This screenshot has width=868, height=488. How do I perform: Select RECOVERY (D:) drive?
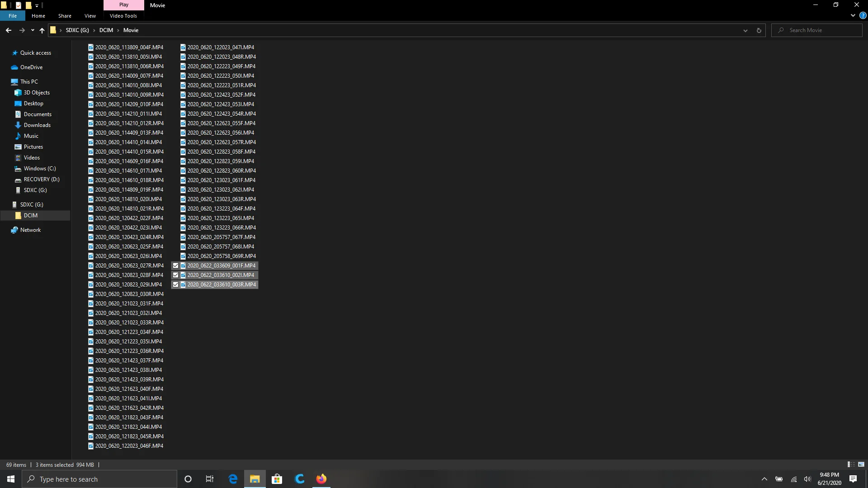click(42, 179)
